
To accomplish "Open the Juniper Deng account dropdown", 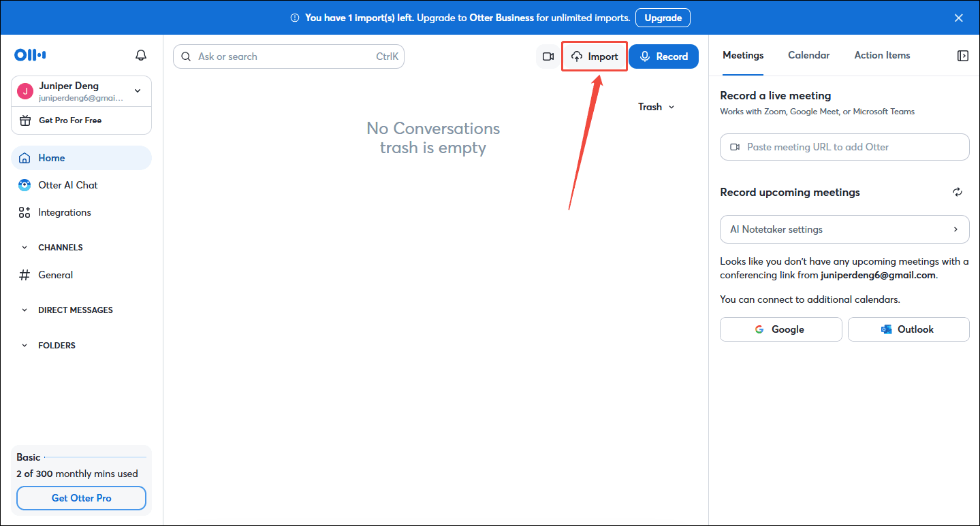I will [138, 91].
